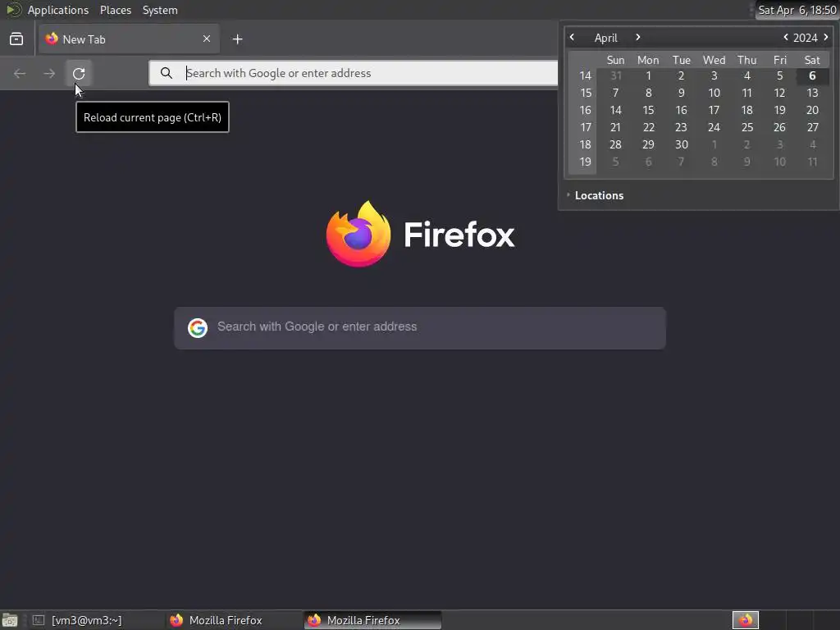This screenshot has height=630, width=840.
Task: Click the Google logo in search box
Action: (198, 327)
